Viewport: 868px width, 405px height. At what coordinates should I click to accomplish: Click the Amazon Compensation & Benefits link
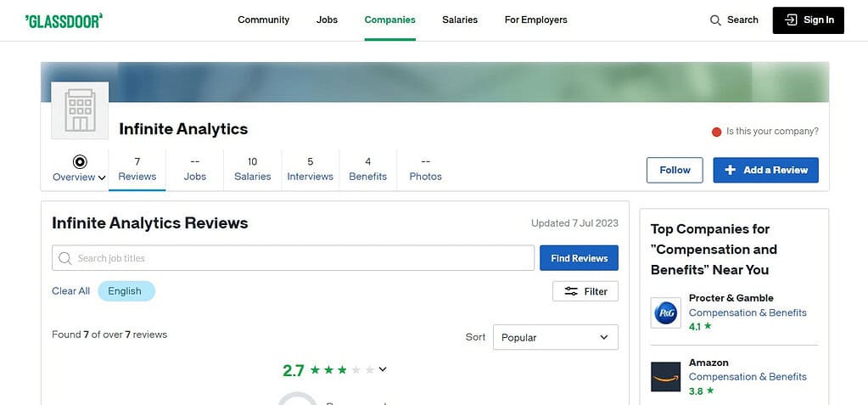[748, 377]
